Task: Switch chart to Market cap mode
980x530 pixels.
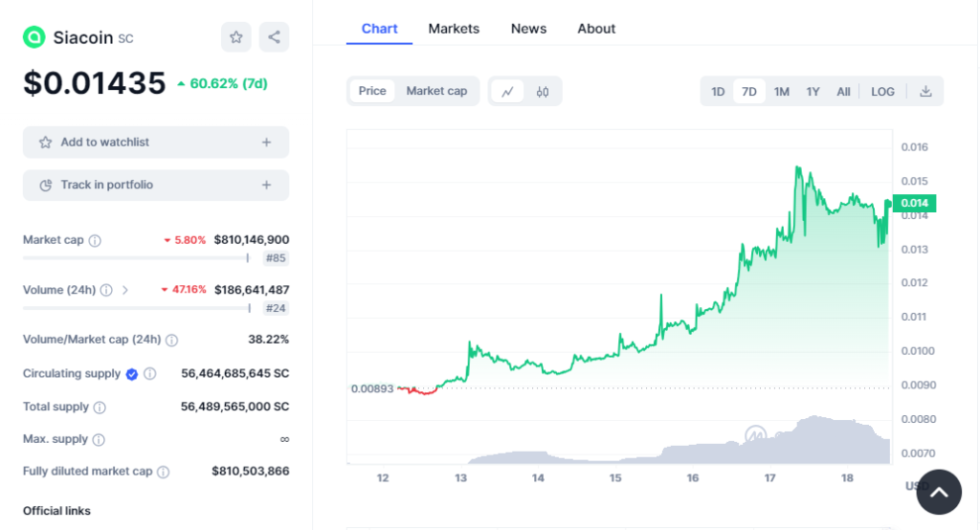Action: tap(436, 91)
